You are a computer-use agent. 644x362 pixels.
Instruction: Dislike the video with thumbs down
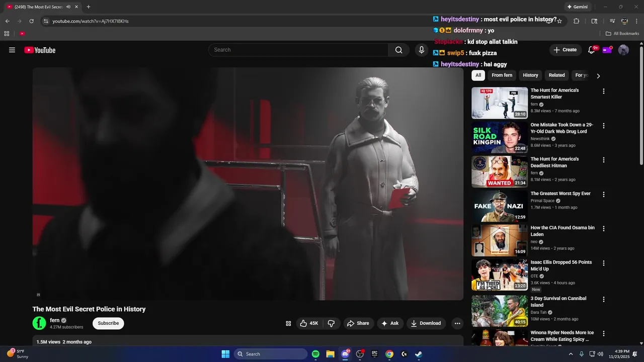(x=331, y=323)
